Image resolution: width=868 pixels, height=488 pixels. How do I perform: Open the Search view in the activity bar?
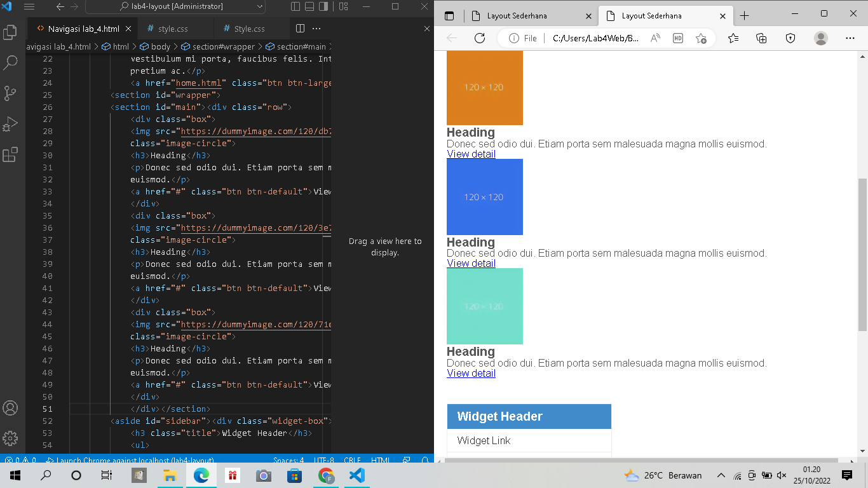(10, 62)
